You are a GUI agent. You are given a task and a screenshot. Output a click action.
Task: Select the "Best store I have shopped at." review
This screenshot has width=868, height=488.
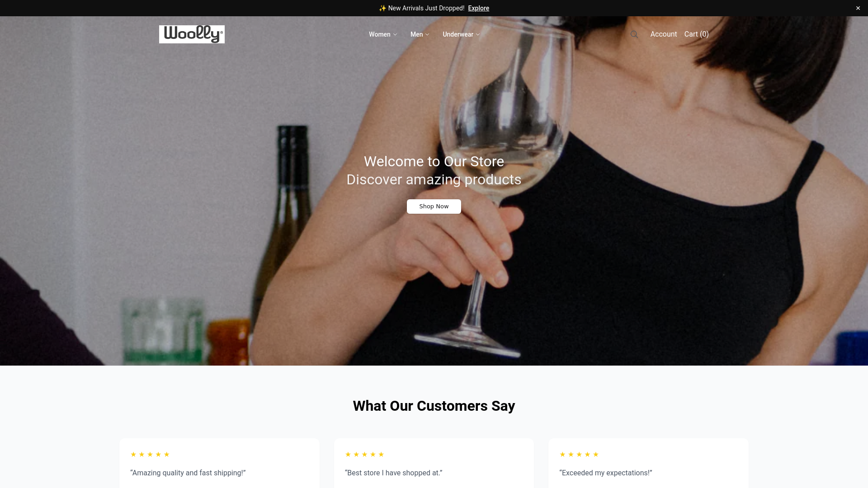pyautogui.click(x=434, y=463)
